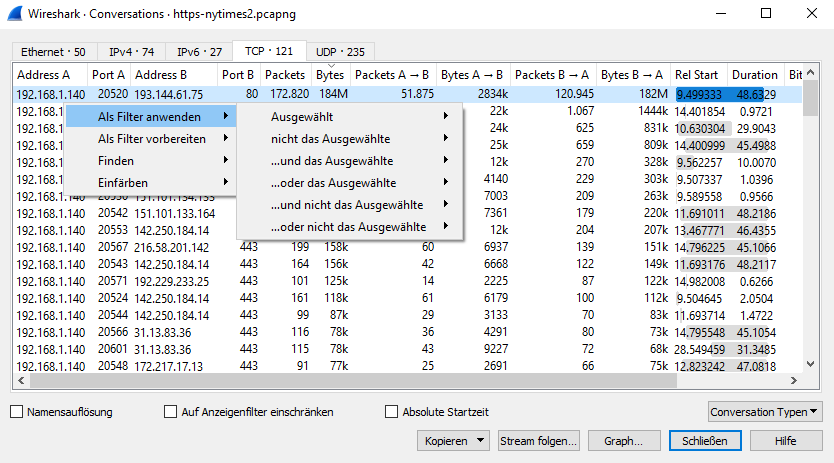834x463 pixels.
Task: Sort by Bytes A → B column header
Action: point(473,75)
